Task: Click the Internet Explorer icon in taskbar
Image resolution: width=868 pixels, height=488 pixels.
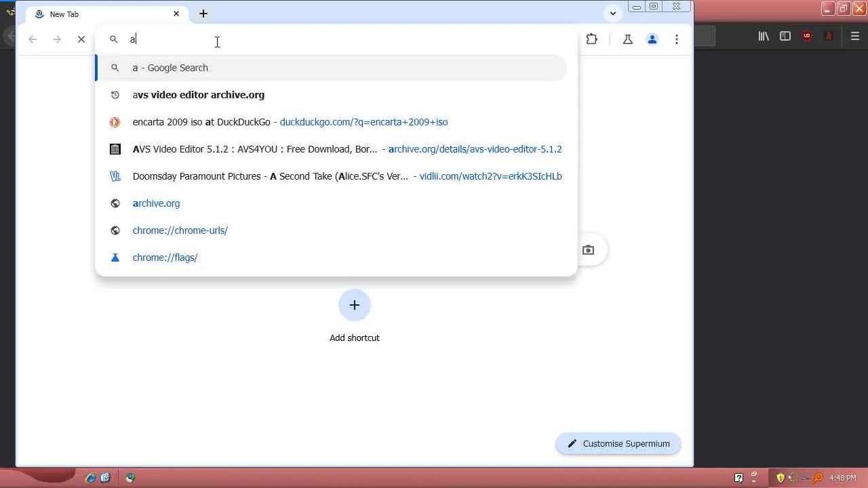Action: 90,478
